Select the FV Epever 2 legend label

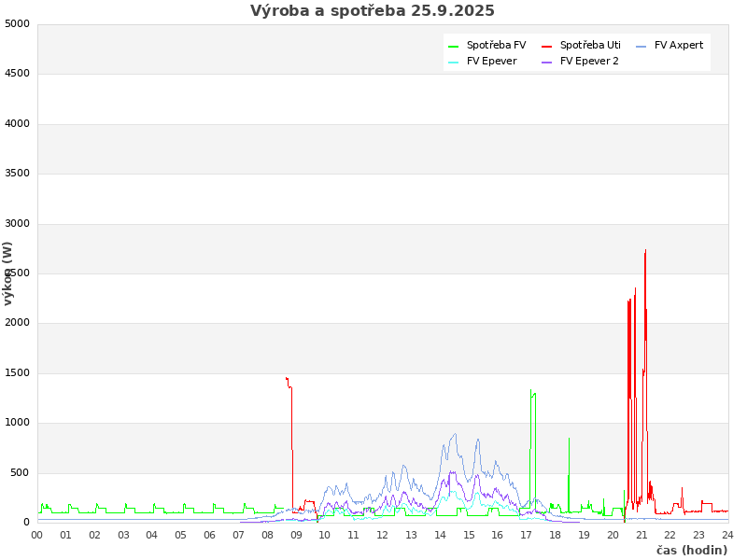pos(589,61)
